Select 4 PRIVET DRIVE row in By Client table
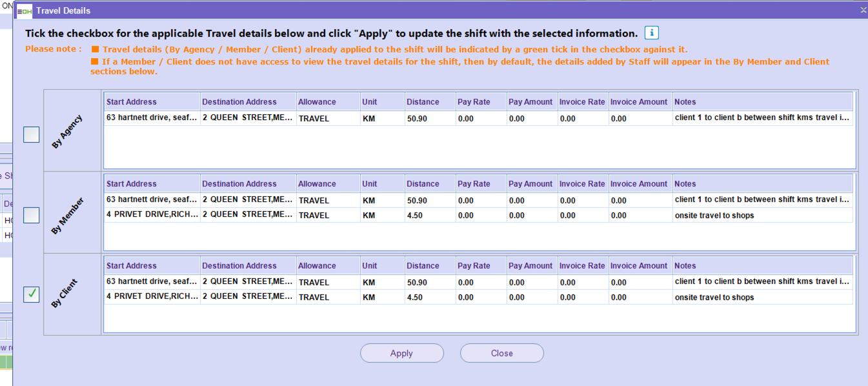868x386 pixels. pyautogui.click(x=152, y=298)
